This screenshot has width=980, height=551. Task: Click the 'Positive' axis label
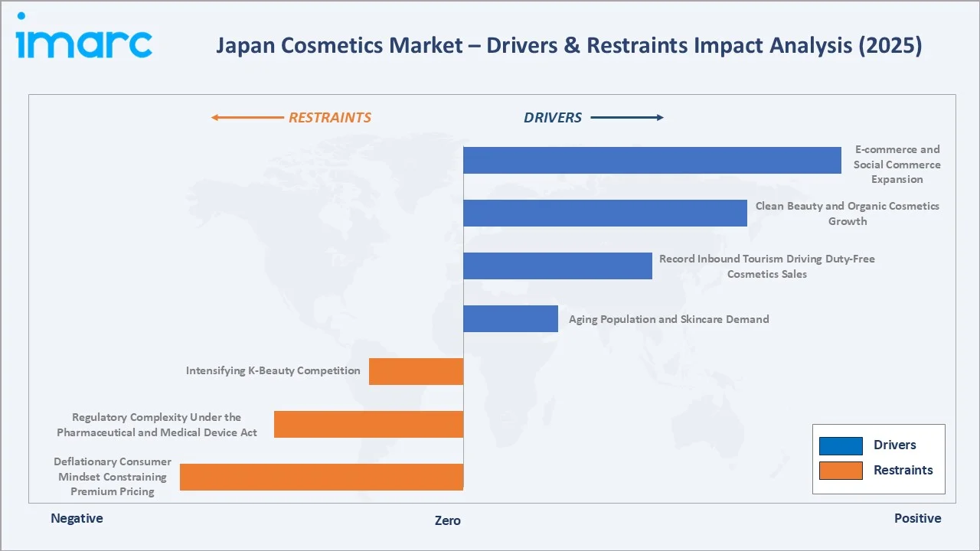click(x=918, y=518)
